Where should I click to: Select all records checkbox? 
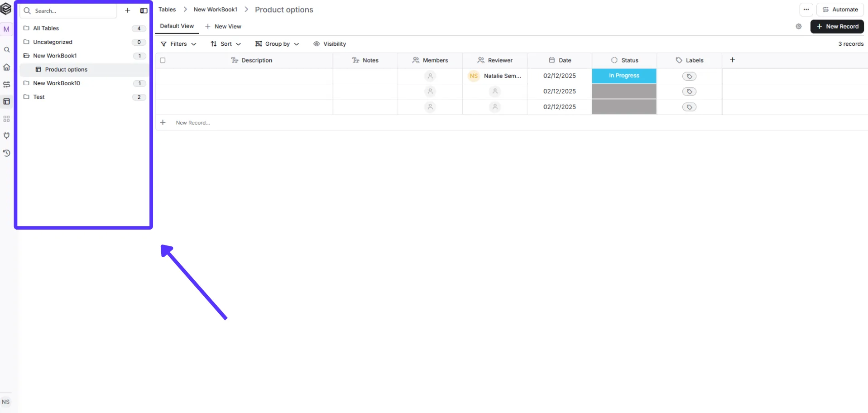(x=163, y=60)
